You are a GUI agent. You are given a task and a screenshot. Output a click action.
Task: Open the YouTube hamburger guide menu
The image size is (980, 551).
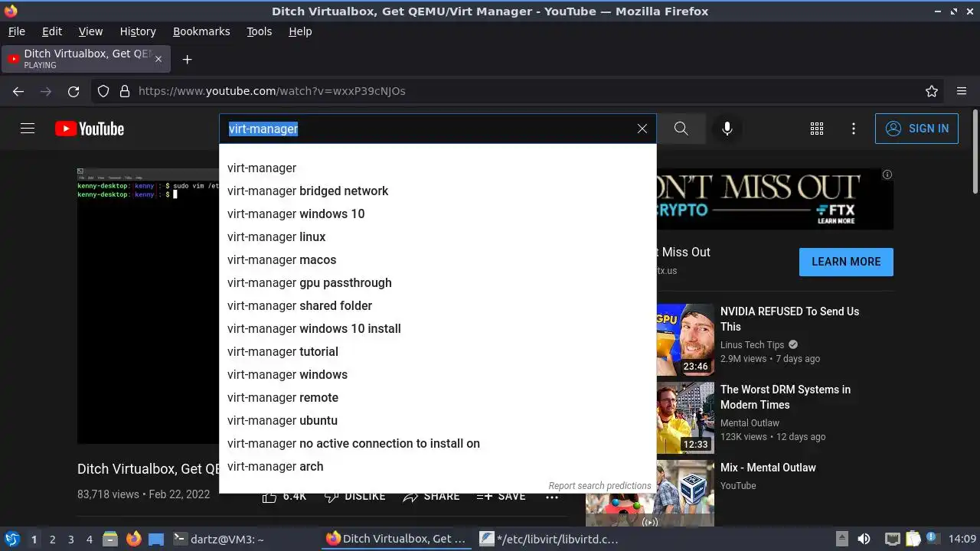tap(28, 129)
